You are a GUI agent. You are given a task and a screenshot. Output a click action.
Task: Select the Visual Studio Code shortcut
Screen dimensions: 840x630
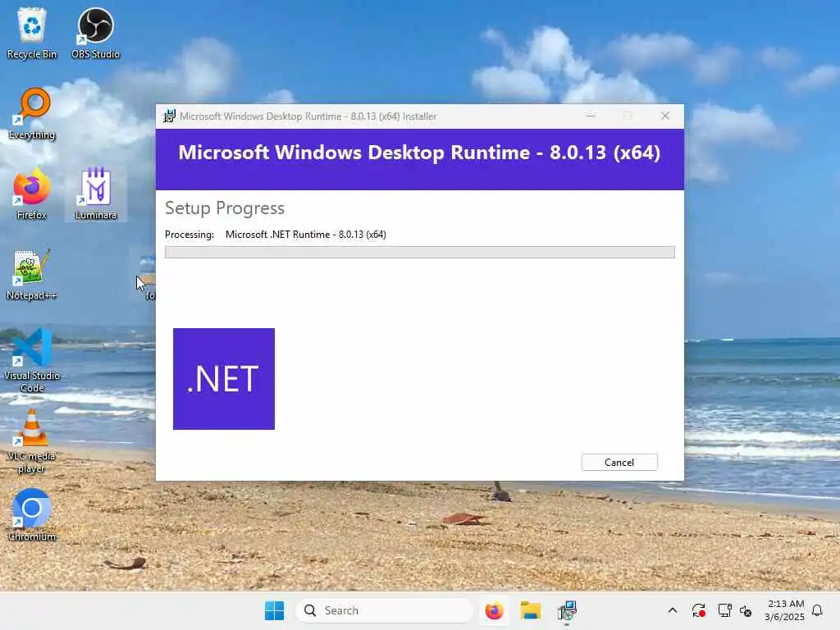(32, 360)
